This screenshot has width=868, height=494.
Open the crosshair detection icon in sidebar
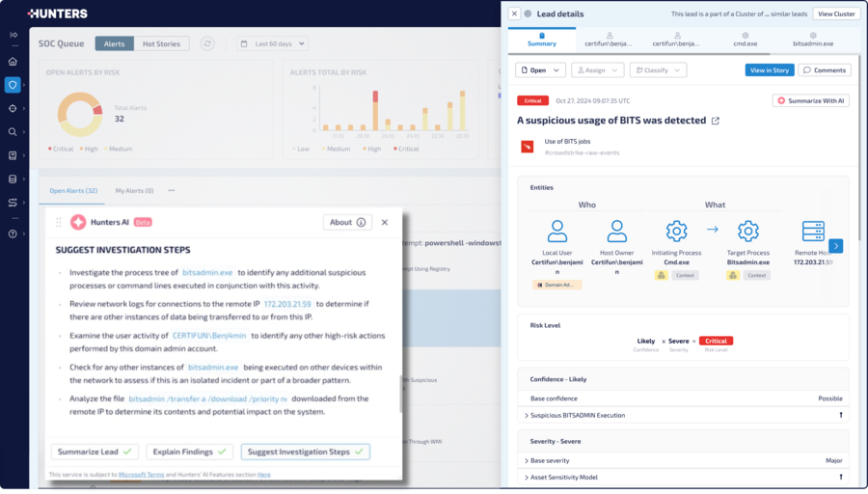(x=13, y=109)
